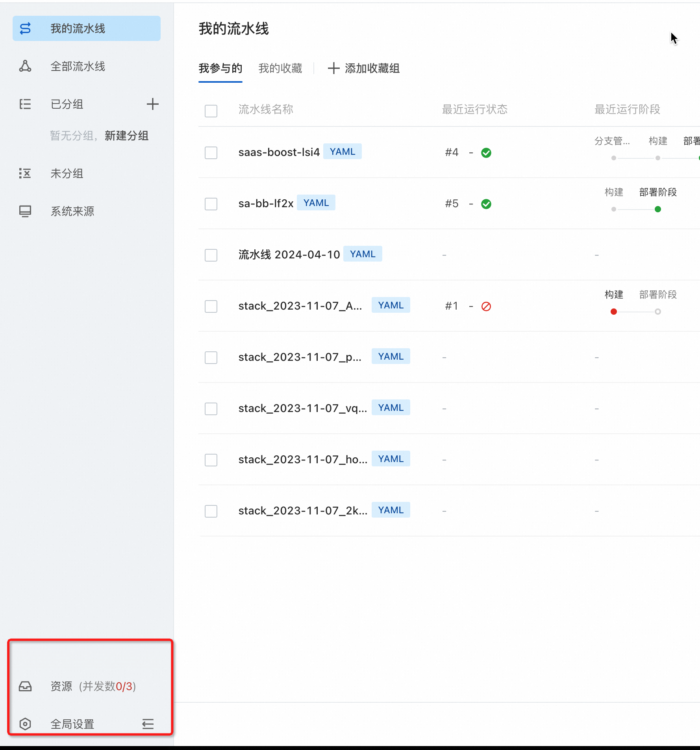Click the 系统来源 monitor icon

(x=25, y=211)
